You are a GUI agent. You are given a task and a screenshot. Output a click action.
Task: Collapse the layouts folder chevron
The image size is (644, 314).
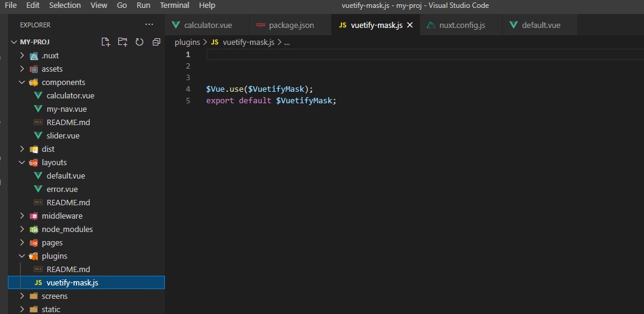[x=22, y=163]
